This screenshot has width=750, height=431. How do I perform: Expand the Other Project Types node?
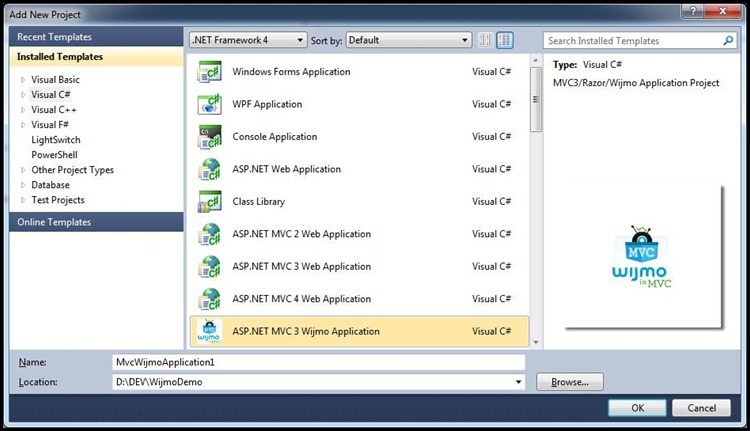point(23,170)
